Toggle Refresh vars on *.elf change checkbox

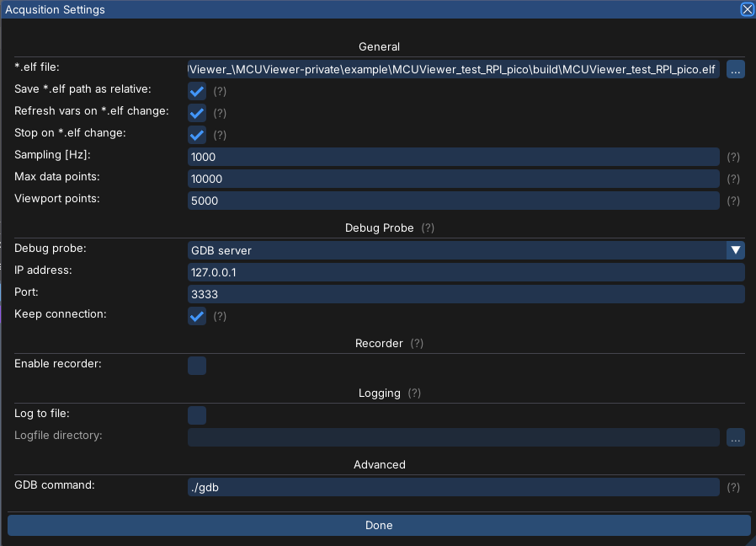[x=197, y=113]
